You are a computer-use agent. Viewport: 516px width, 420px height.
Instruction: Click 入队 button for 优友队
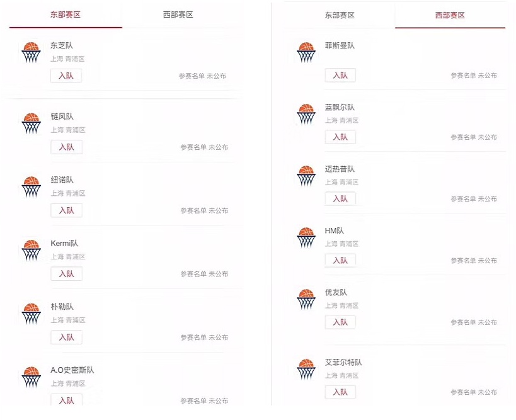click(x=340, y=322)
